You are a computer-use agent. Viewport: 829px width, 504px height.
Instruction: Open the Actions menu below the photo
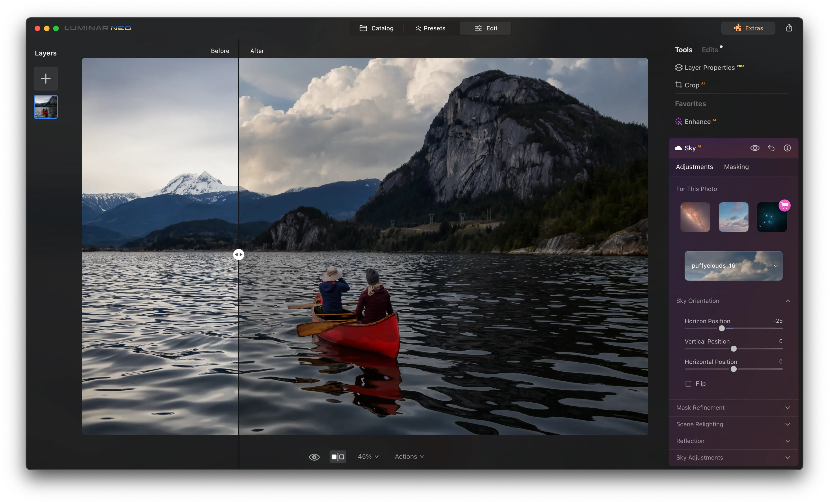point(409,457)
